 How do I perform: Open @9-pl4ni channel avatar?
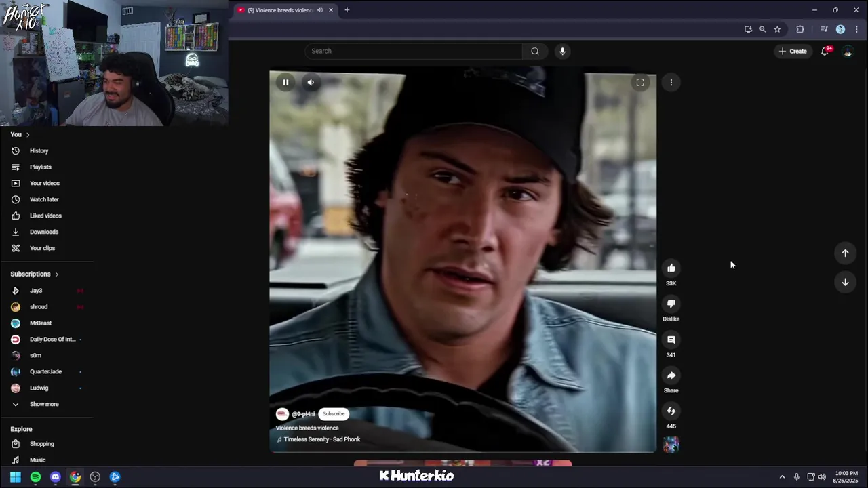click(x=282, y=414)
